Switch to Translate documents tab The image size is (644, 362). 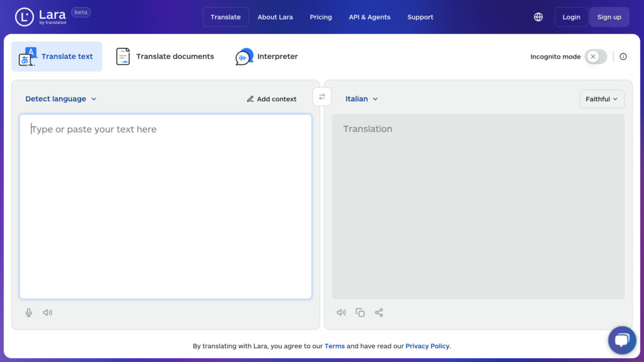tap(165, 56)
